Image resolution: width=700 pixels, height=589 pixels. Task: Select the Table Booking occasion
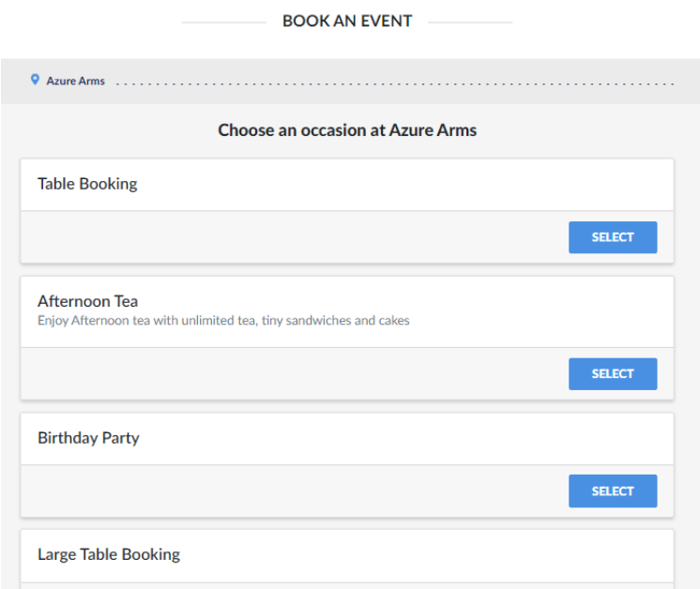tap(613, 237)
